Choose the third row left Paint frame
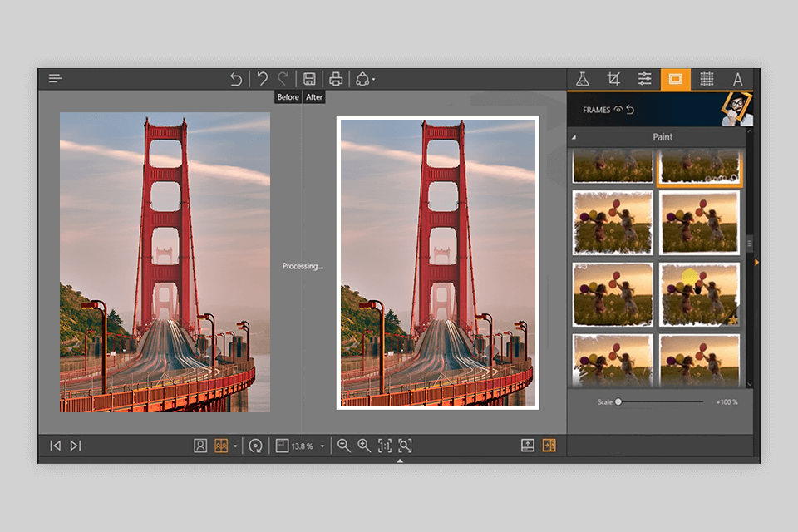The image size is (798, 532). 613,294
